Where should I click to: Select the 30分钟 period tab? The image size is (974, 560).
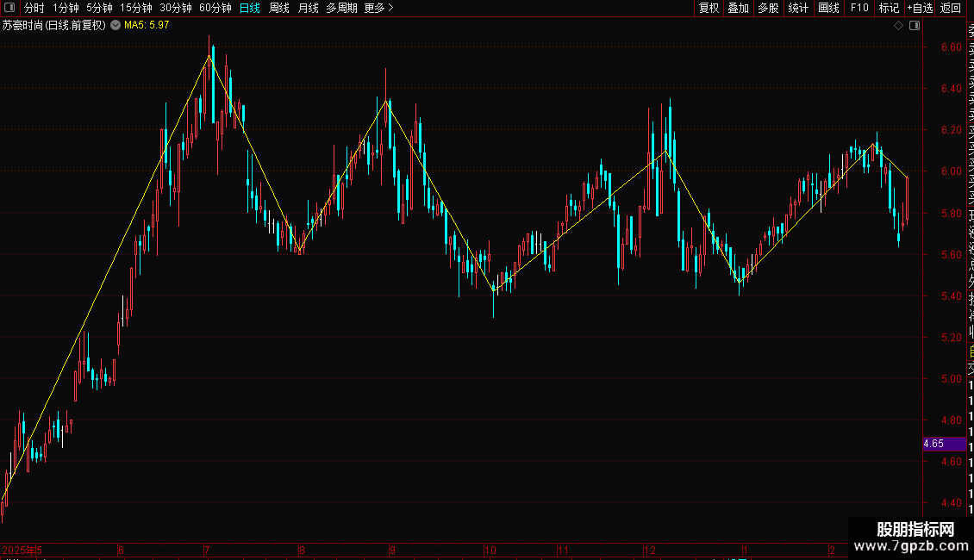coord(176,8)
